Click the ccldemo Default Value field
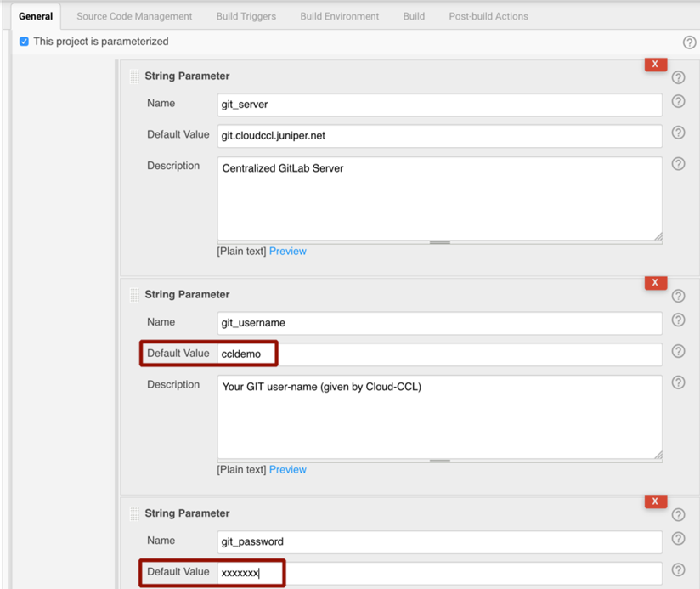The image size is (700, 589). (439, 354)
